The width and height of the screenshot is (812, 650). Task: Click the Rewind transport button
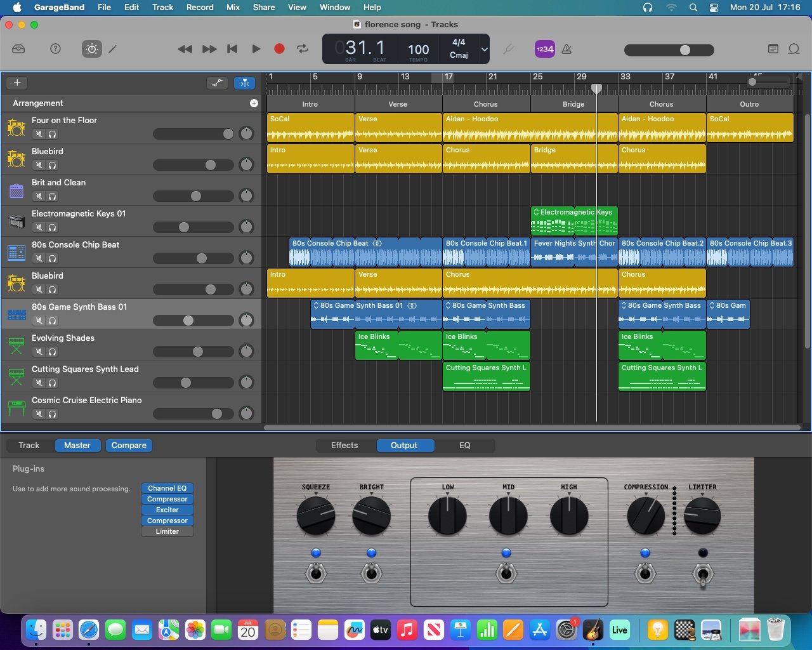click(x=185, y=49)
